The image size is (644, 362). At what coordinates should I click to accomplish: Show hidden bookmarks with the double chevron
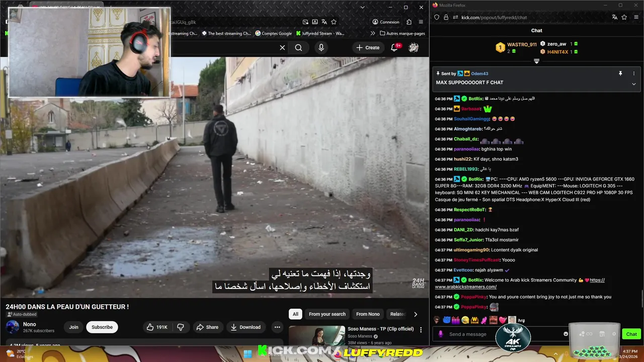(373, 34)
